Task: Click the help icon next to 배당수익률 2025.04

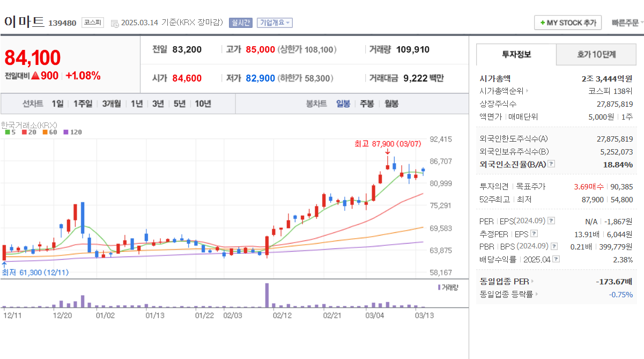Action: coord(556,259)
